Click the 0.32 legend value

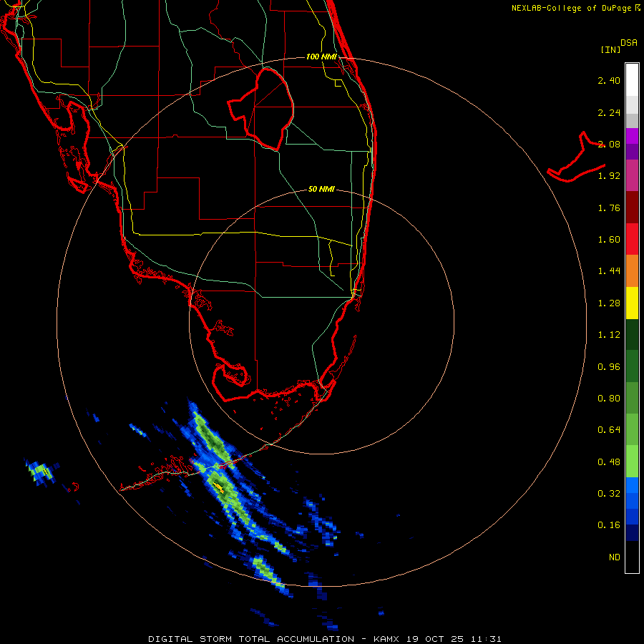[609, 494]
